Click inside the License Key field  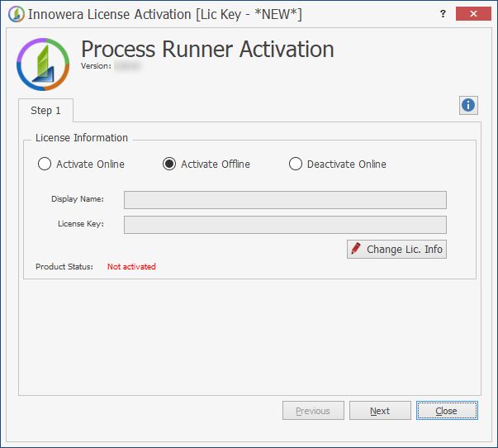click(285, 225)
